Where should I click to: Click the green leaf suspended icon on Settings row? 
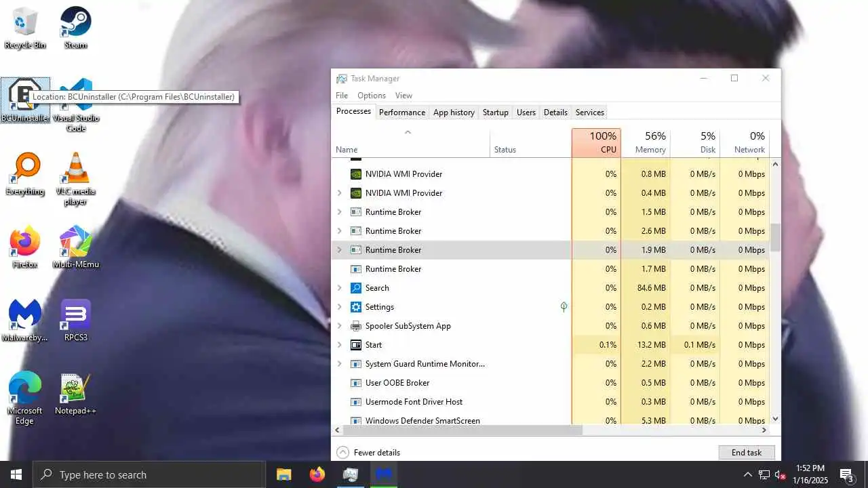pos(564,307)
